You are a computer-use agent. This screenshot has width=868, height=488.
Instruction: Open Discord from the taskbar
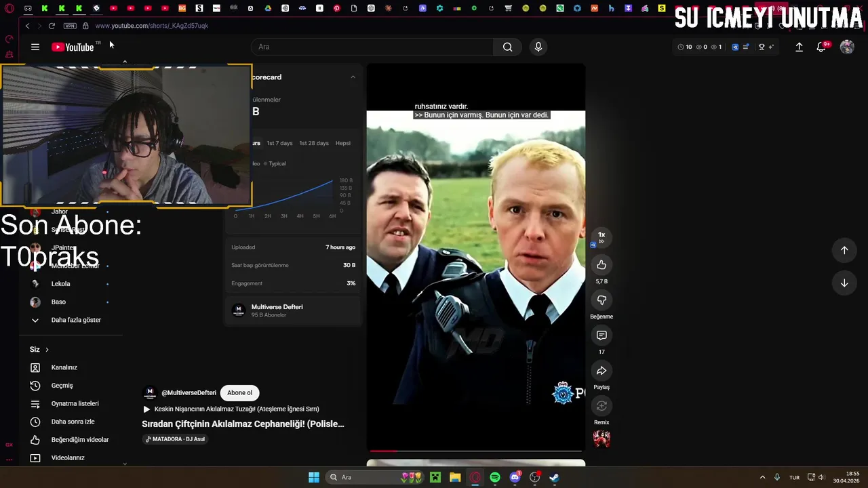pos(515,477)
